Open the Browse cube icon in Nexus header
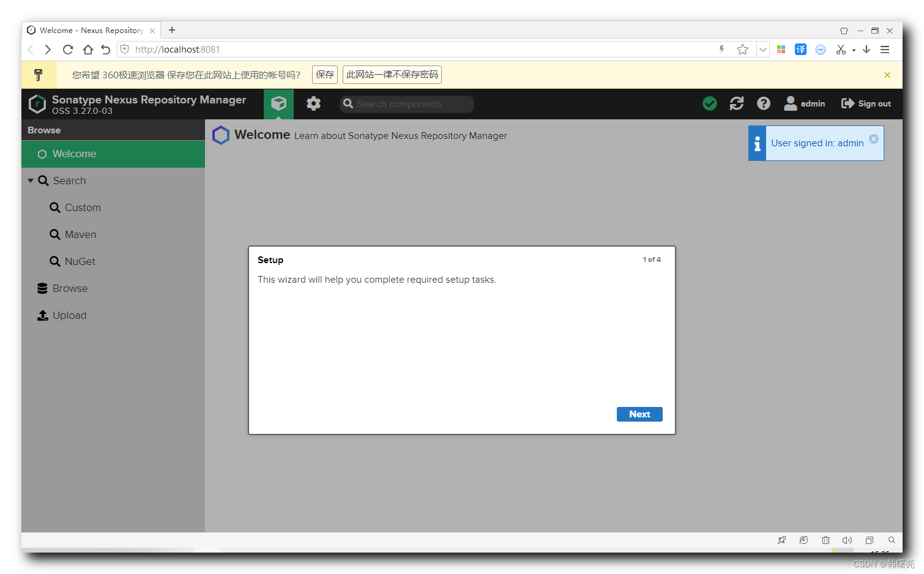Viewport: 924px width, 574px height. (x=278, y=103)
